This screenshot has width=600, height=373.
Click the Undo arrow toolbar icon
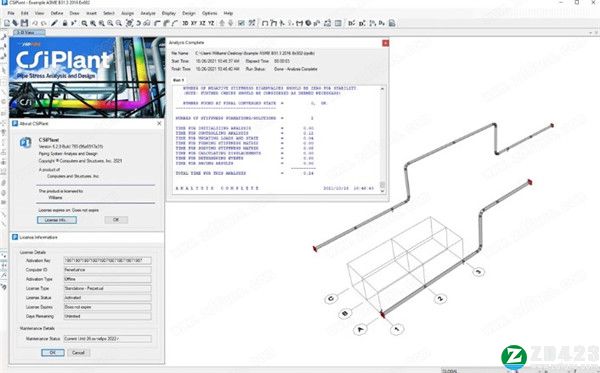35,23
